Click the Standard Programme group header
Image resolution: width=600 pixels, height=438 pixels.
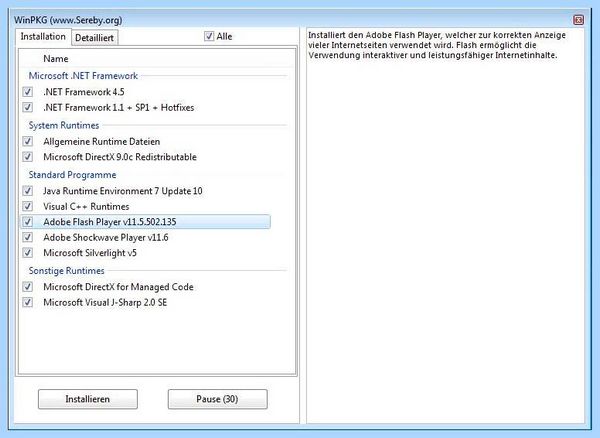pyautogui.click(x=72, y=175)
